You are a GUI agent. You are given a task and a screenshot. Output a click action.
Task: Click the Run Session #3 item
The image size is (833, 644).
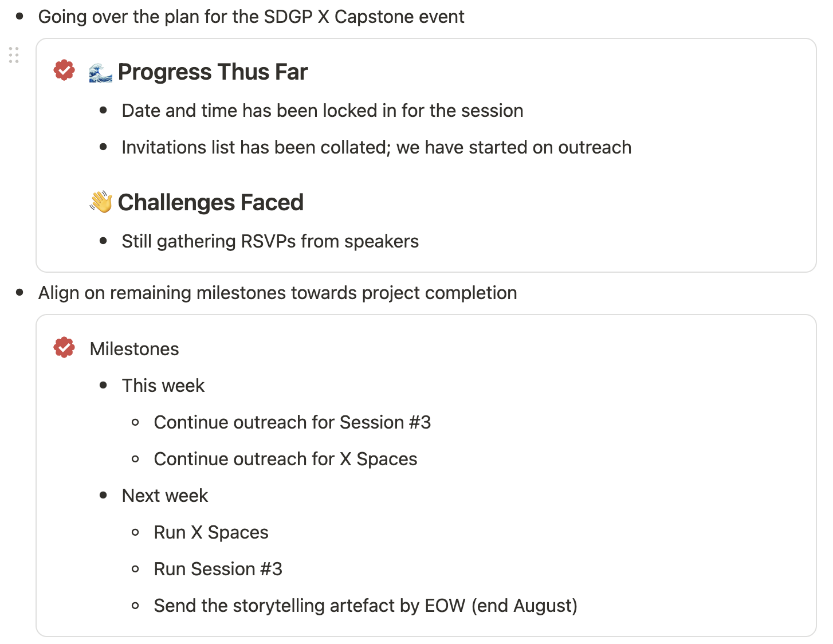[218, 569]
